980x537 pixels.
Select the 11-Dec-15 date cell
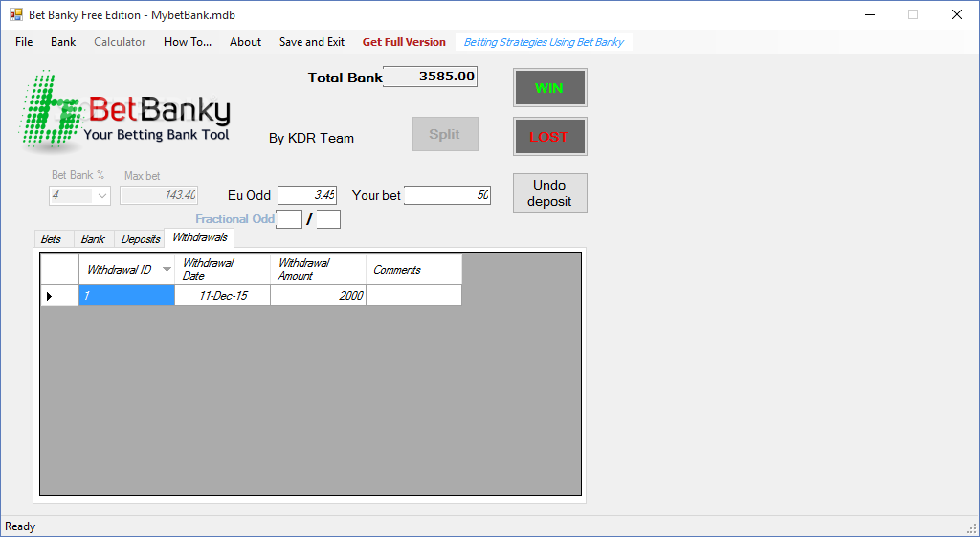222,296
